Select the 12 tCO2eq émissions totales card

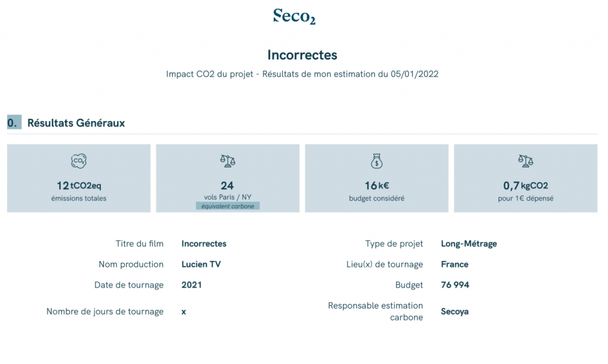pos(79,178)
